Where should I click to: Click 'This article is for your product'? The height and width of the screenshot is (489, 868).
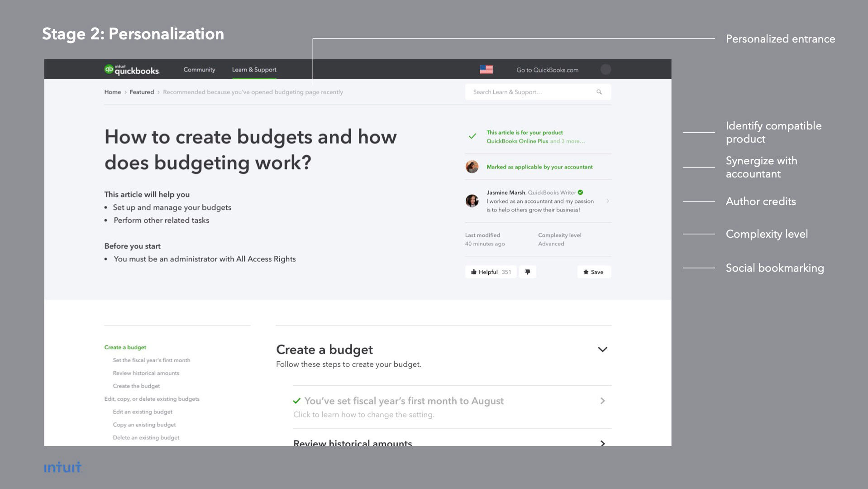[525, 133]
